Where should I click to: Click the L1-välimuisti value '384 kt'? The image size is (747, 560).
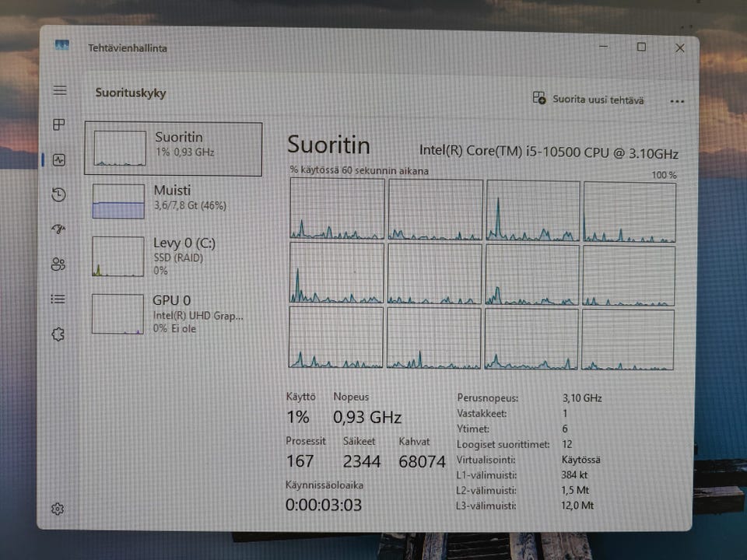pos(574,474)
